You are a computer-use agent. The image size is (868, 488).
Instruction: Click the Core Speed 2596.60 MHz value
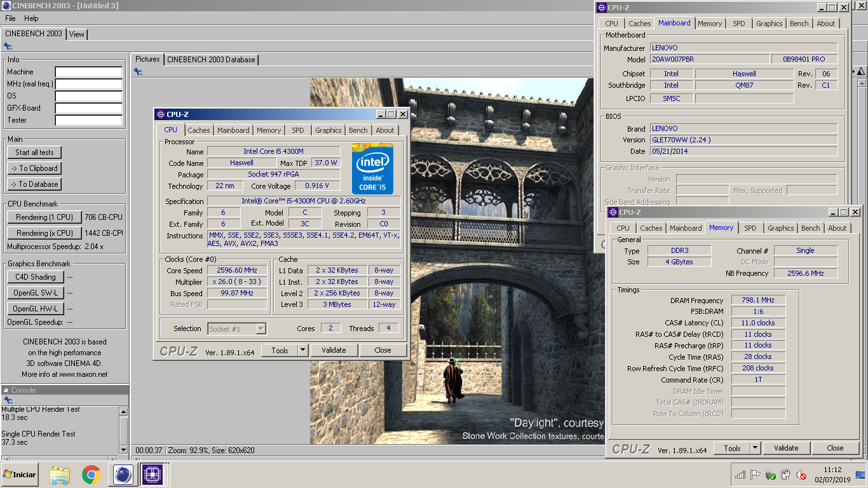click(237, 271)
